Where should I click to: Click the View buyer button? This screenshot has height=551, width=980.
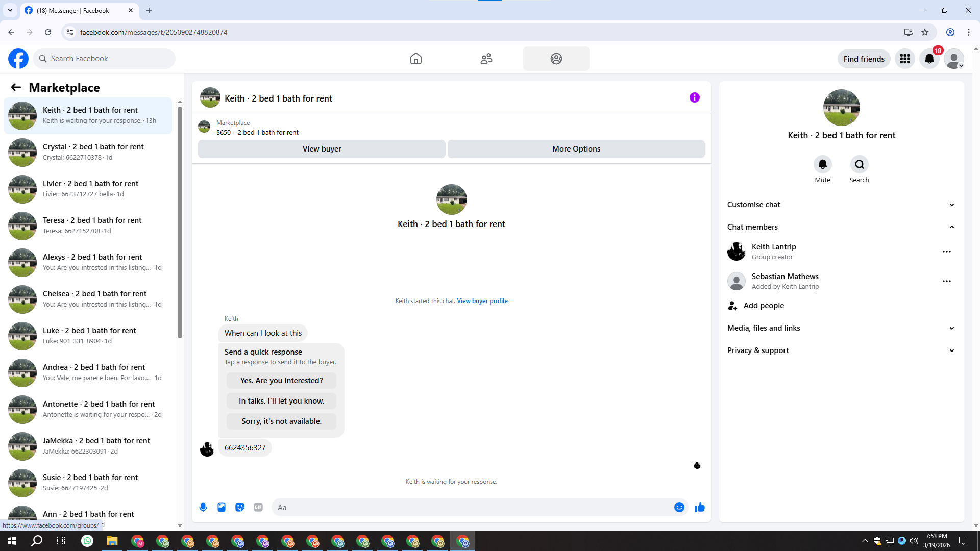point(322,149)
